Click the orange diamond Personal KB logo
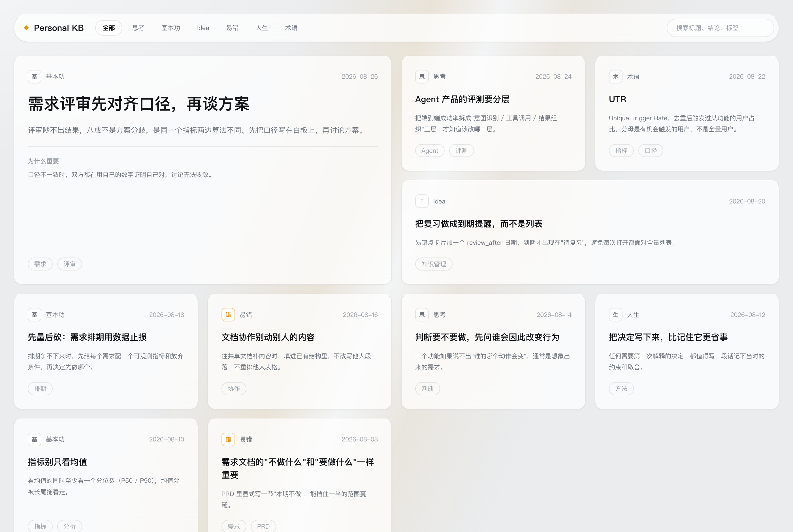This screenshot has width=793, height=532. coord(26,28)
